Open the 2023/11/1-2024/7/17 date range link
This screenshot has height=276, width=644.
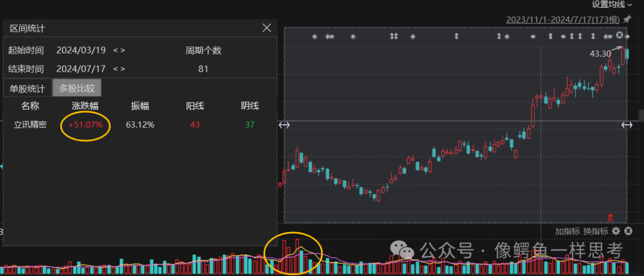(x=563, y=19)
